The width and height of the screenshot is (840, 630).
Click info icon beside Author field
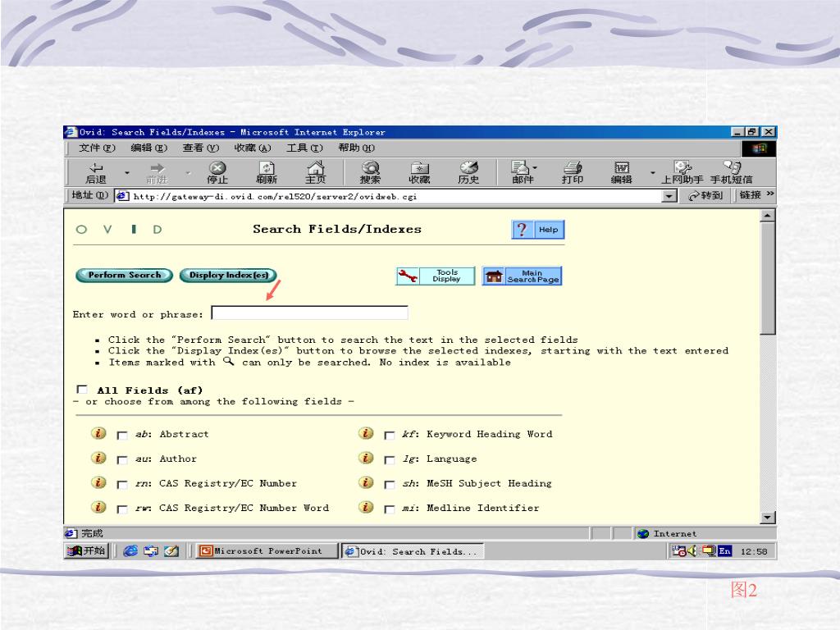click(98, 458)
